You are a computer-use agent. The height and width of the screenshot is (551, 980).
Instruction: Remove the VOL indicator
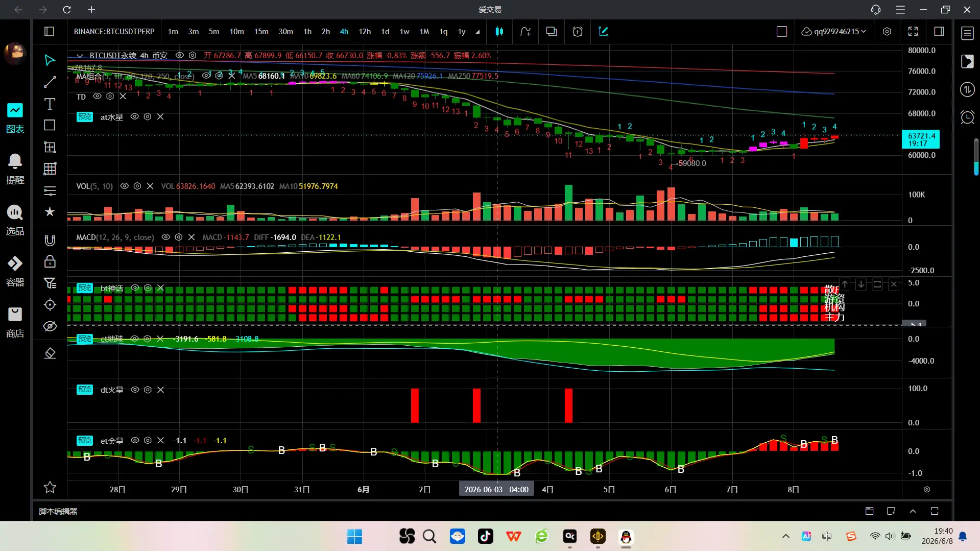tap(150, 186)
